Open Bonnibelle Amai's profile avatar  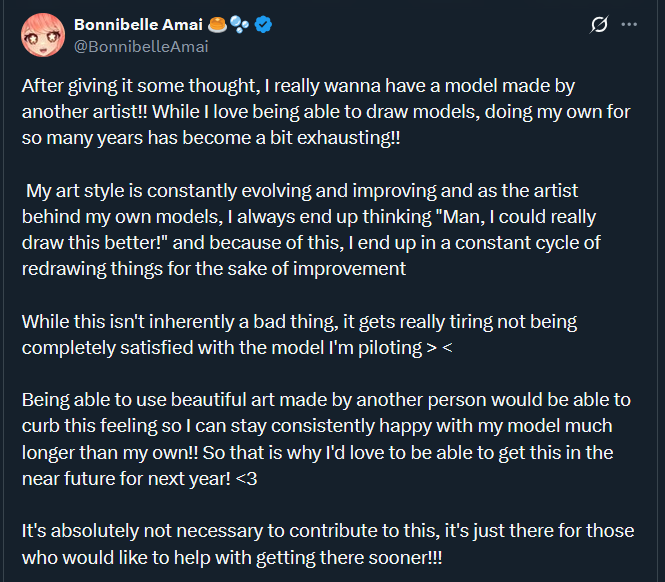[43, 34]
